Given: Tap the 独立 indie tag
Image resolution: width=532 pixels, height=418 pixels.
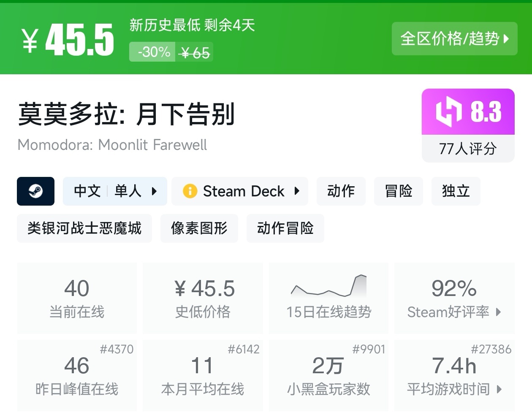Looking at the screenshot, I should [x=456, y=191].
